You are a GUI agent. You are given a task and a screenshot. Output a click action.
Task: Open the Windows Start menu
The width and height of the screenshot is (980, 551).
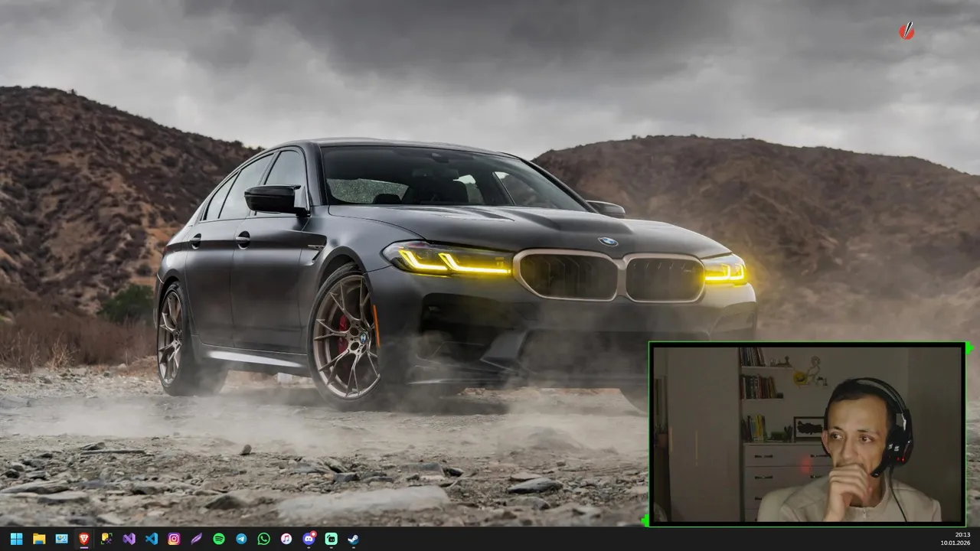17,539
